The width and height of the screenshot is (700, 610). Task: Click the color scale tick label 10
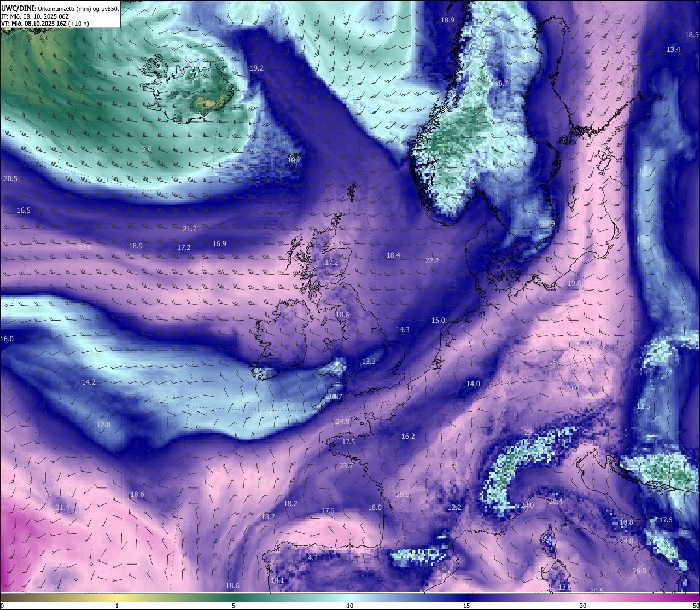350,606
